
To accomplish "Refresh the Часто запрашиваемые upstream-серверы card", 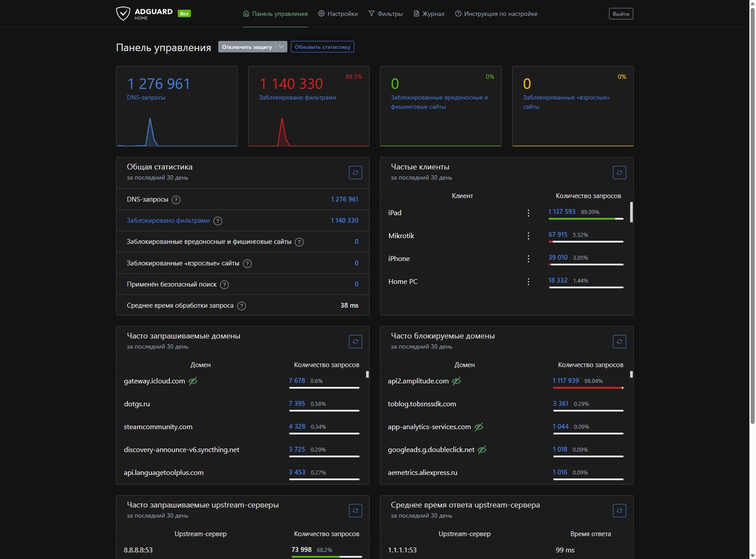I will [356, 511].
